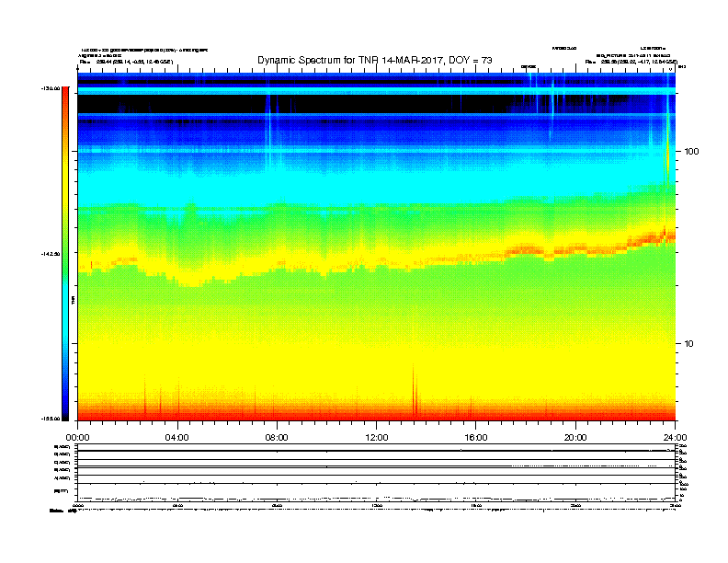Click the orange plasma line near 24:00
Viewport: 728px width, 563px height.
coord(664,236)
